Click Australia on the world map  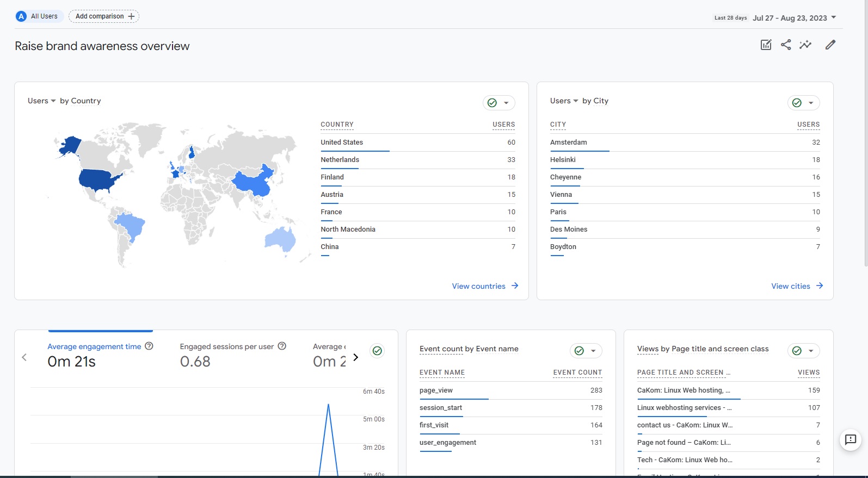[x=280, y=239]
